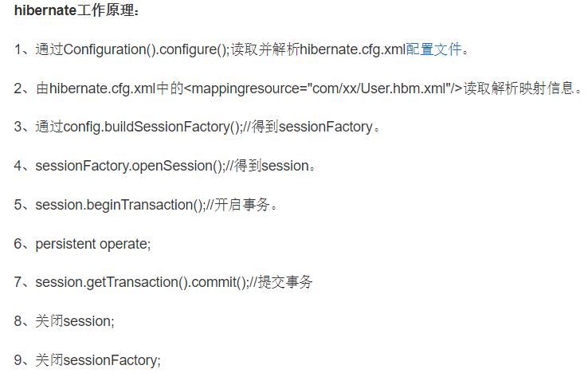This screenshot has width=588, height=373.
Task: Click the hibernate工作原理 bold heading
Action: click(x=76, y=10)
